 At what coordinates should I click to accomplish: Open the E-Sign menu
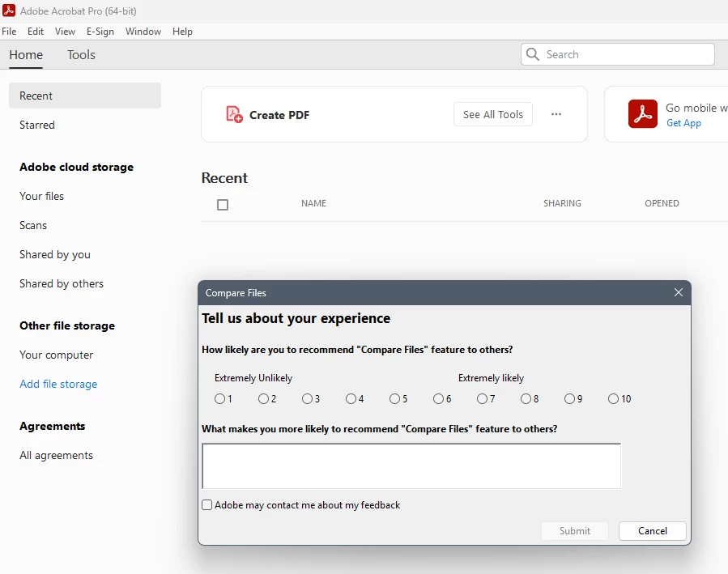pos(100,31)
